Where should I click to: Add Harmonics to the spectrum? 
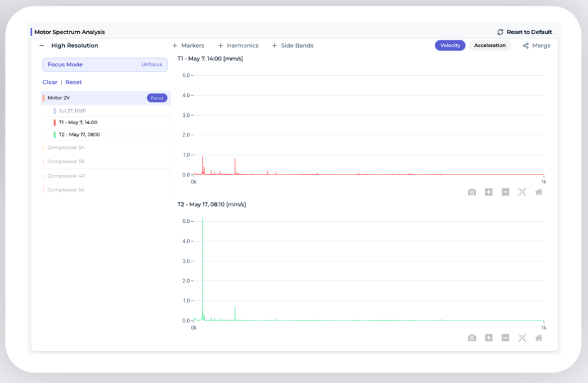(x=238, y=46)
